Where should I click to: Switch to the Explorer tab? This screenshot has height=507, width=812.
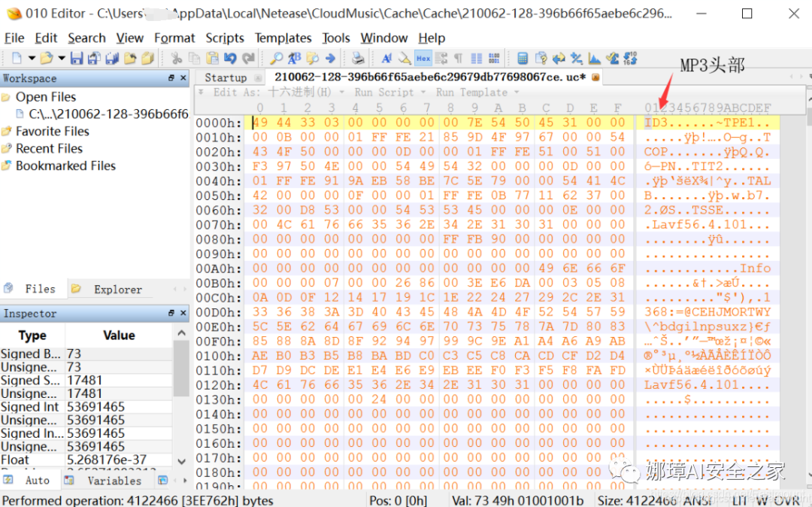pos(111,290)
